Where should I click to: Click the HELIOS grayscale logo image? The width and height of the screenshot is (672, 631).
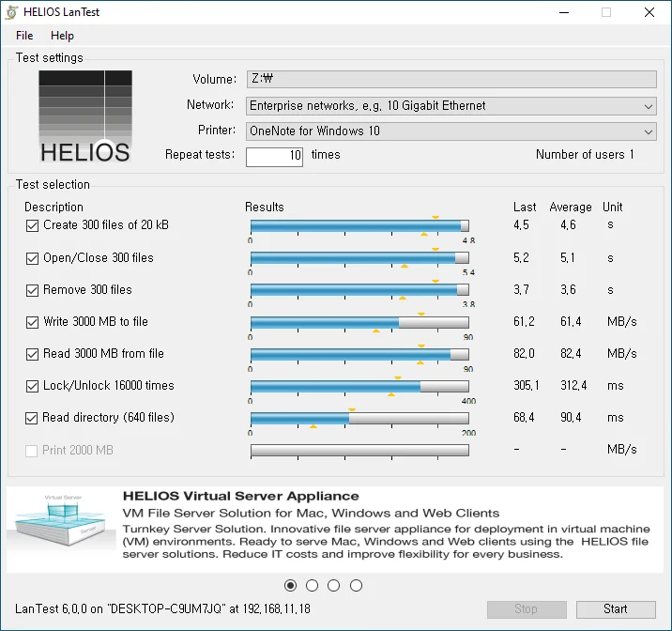click(x=85, y=117)
